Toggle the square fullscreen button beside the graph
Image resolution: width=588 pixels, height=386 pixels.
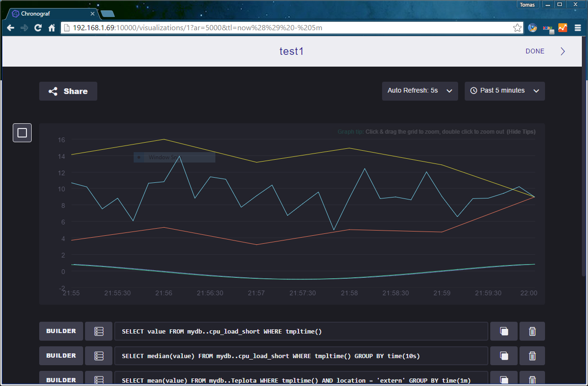coord(22,133)
